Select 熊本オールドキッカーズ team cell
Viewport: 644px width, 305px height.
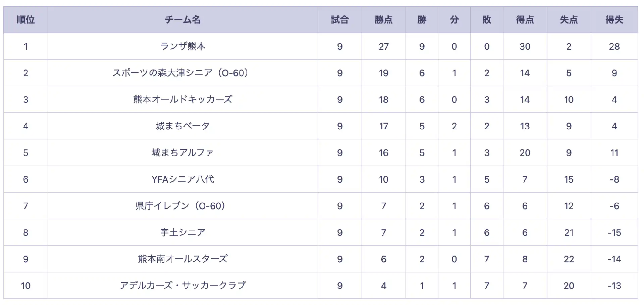coord(182,99)
